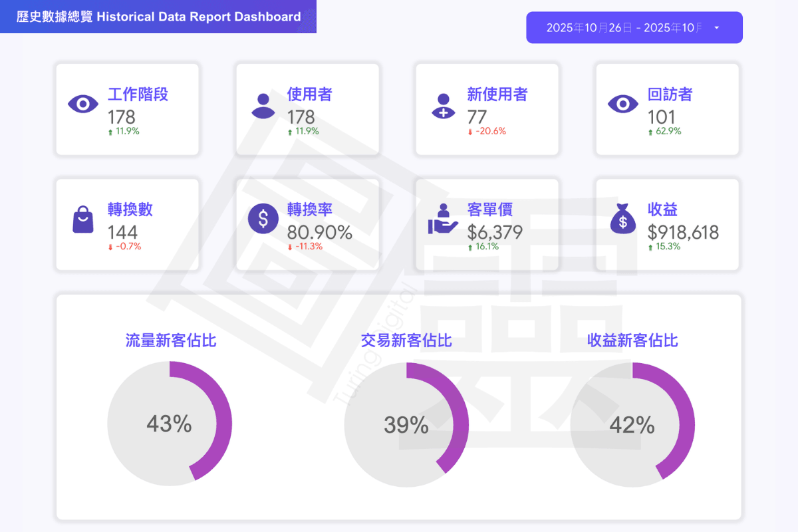Click the eye icon on 工作階段 card

tap(83, 104)
